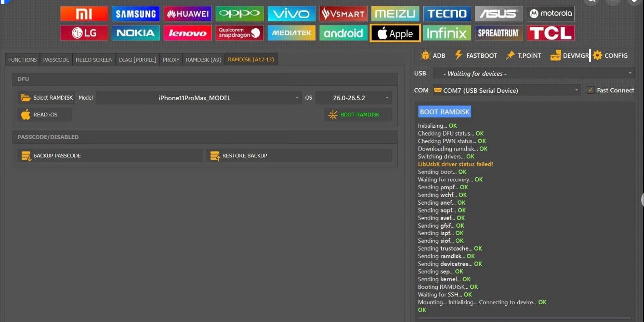
Task: Switch to the HELLO SCREEN tab
Action: 94,60
